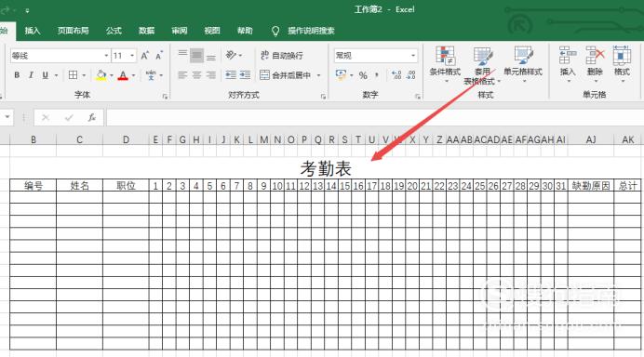Increase font size icon

[144, 56]
